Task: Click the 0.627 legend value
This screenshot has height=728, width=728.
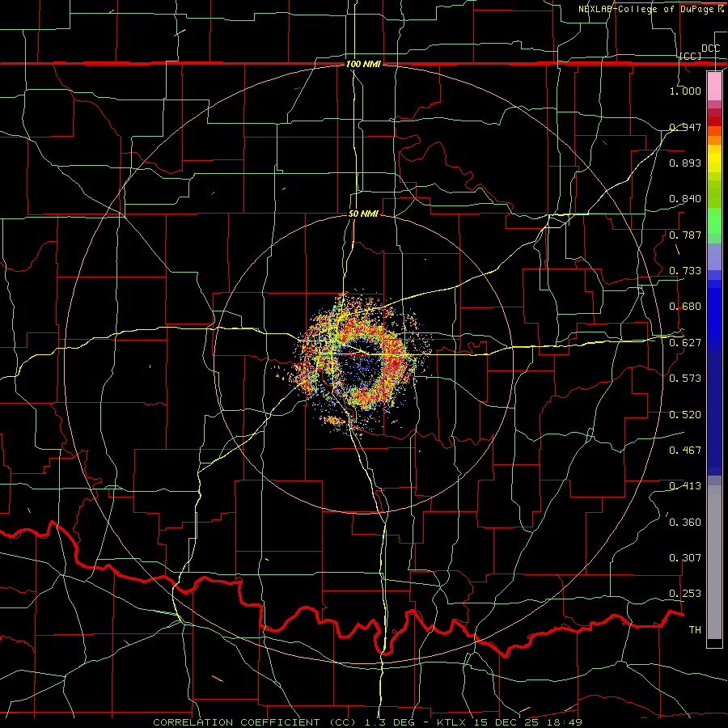Action: [685, 343]
